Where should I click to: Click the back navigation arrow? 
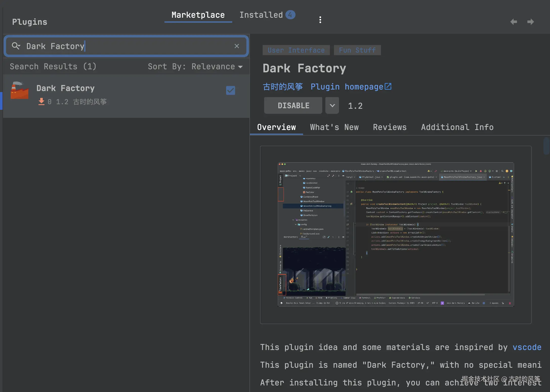click(x=513, y=22)
